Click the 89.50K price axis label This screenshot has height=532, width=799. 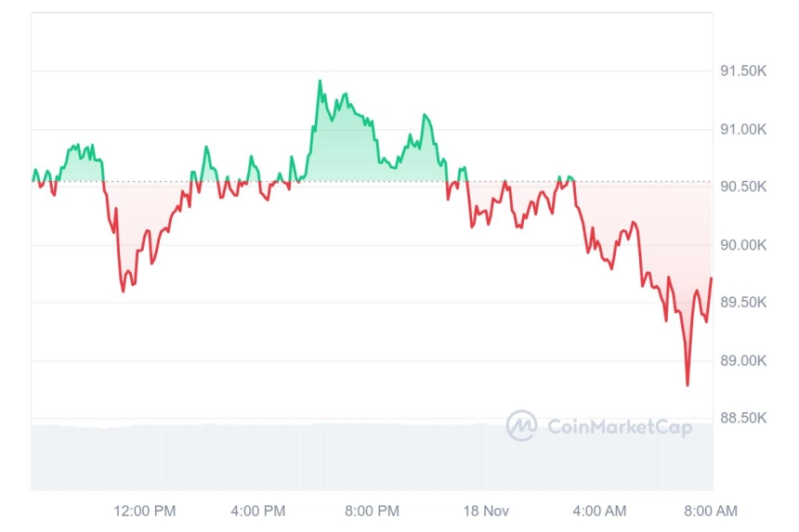743,303
